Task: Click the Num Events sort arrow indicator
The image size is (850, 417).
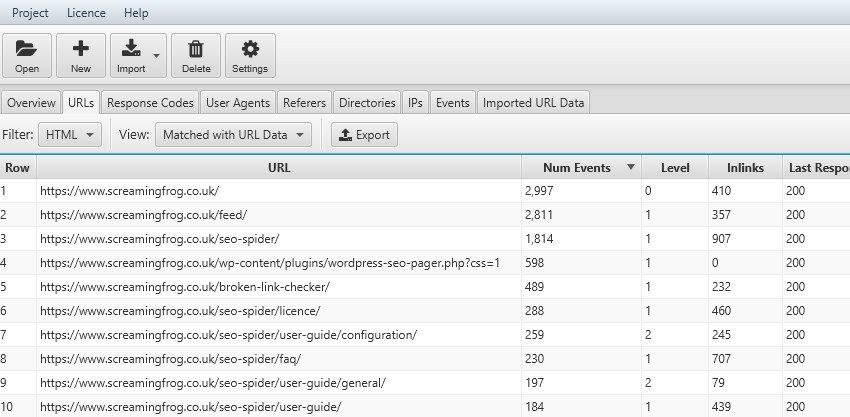Action: point(630,167)
